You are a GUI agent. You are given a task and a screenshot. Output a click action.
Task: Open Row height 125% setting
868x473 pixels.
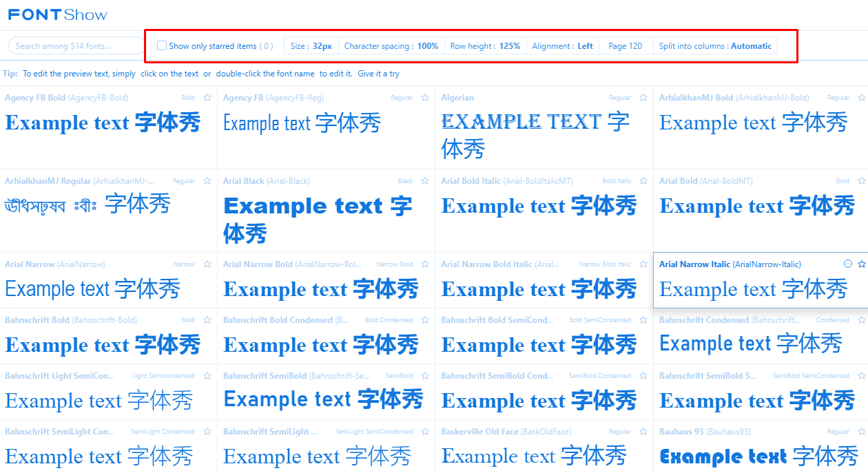click(x=485, y=46)
